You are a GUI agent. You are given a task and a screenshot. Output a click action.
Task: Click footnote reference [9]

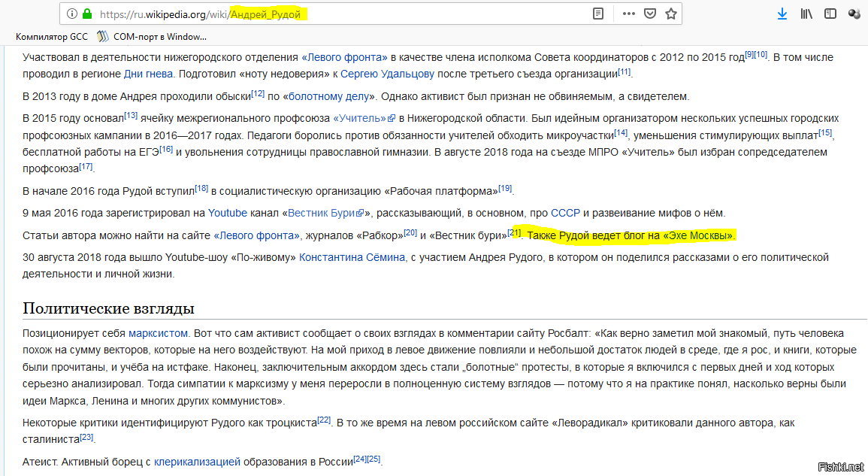click(749, 54)
